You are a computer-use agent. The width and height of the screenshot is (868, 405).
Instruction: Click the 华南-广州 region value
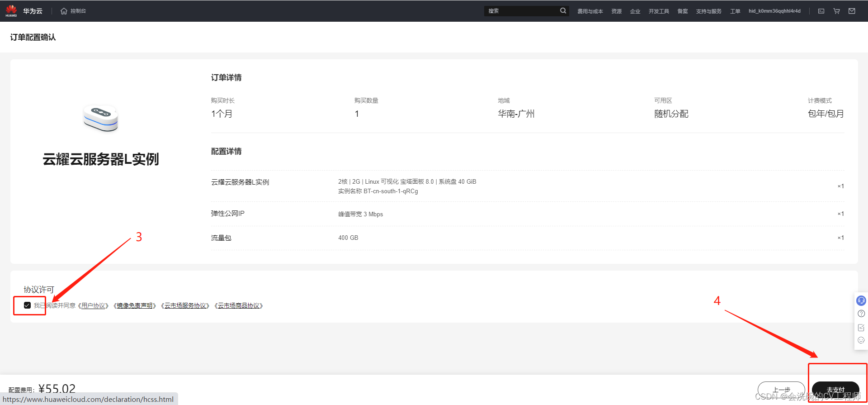pos(516,114)
